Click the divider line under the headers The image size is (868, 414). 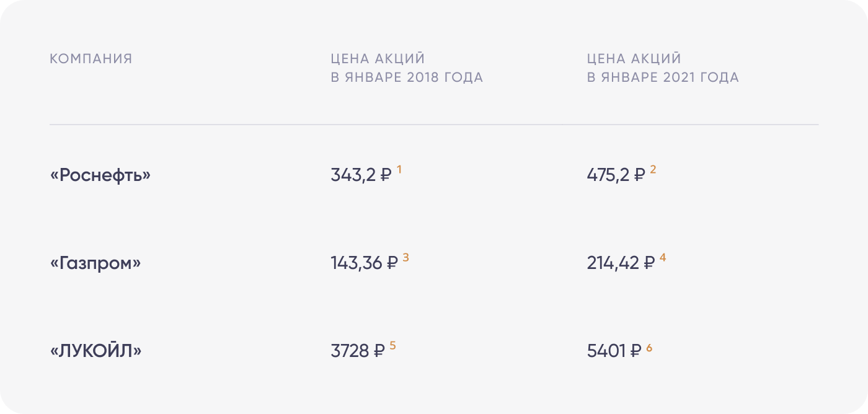(434, 125)
